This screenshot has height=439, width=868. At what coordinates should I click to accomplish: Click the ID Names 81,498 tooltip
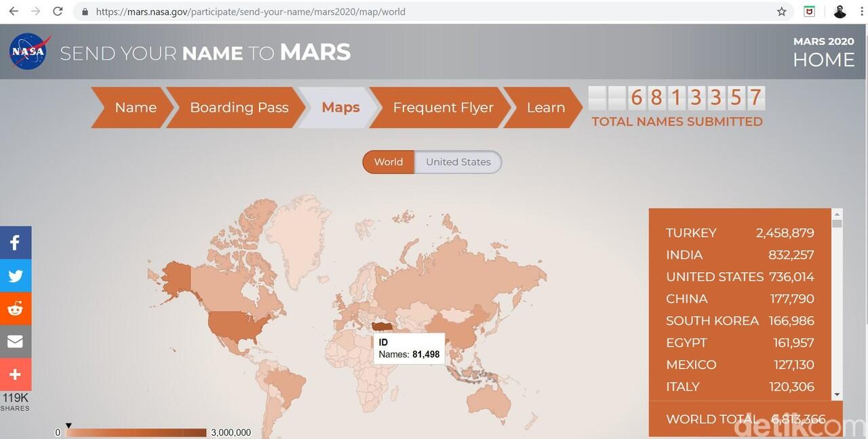(x=409, y=348)
